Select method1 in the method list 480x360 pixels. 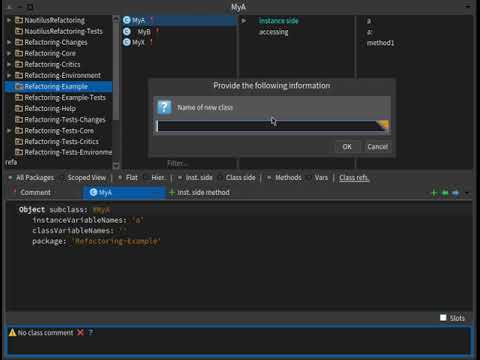point(380,43)
